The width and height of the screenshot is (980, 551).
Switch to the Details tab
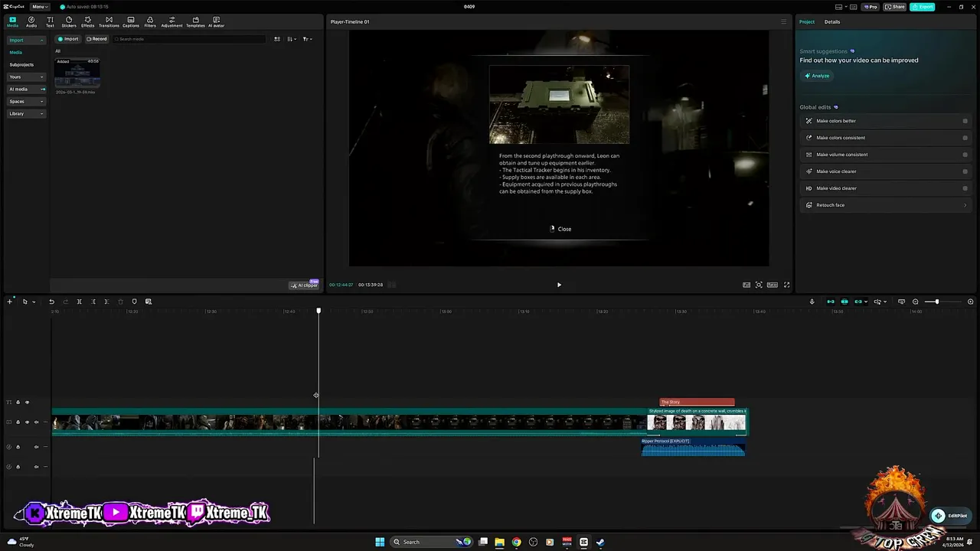point(832,21)
